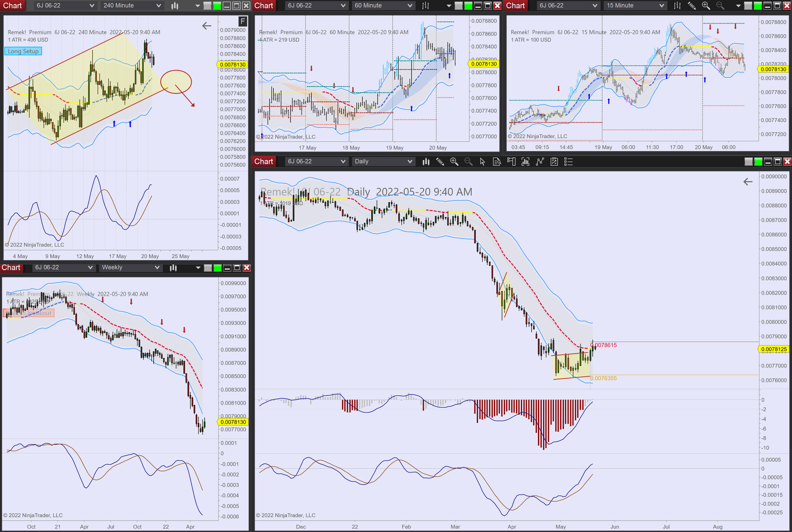Open the 240 Minute interval dropdown
This screenshot has width=792, height=532.
click(132, 5)
